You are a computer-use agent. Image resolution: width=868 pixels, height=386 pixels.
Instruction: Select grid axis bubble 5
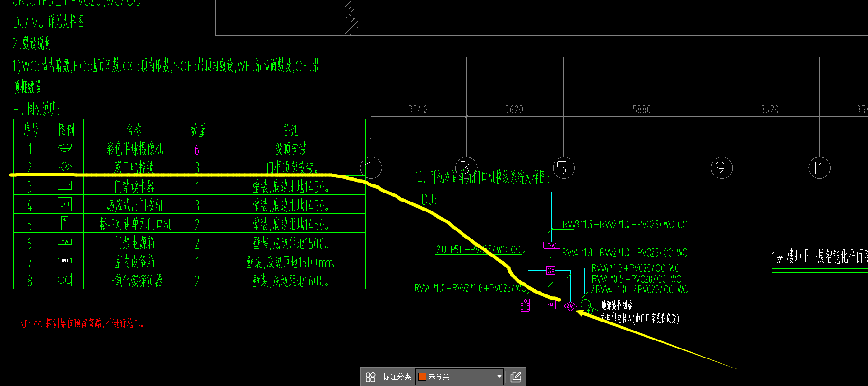click(x=563, y=168)
